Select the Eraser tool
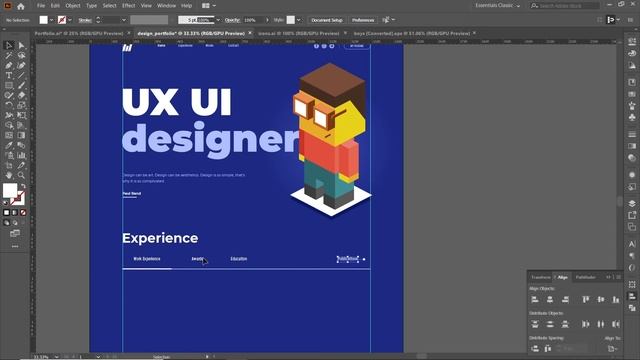Image resolution: width=640 pixels, height=360 pixels. pos(21,95)
